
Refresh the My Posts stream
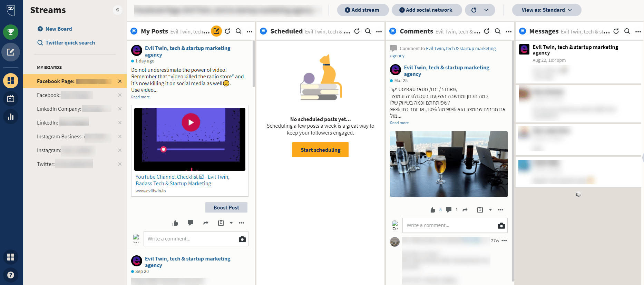(227, 31)
